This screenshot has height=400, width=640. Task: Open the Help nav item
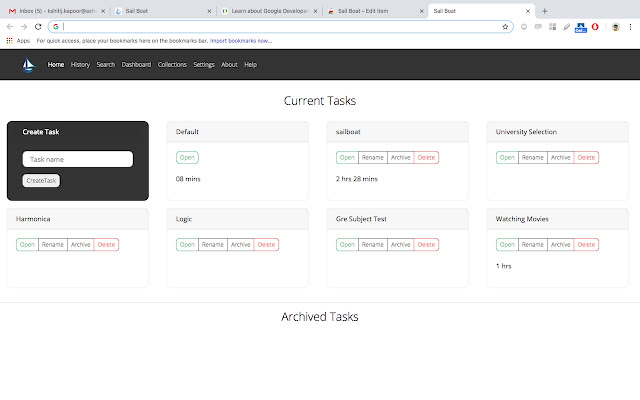point(251,64)
